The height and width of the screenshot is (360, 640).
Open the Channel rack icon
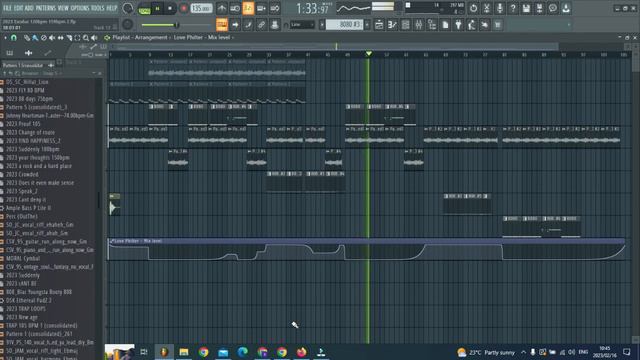[x=405, y=25]
